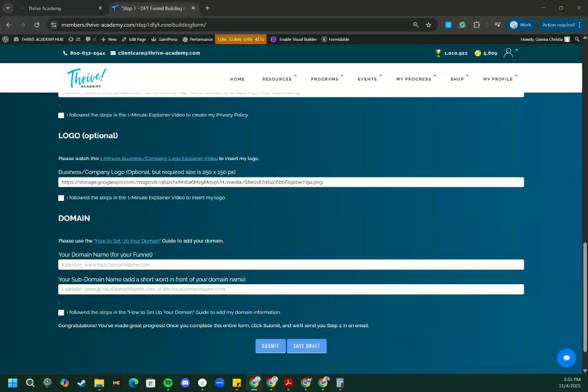Open GamiPress in the admin bar
Viewport: 588px width, 392px height.
pyautogui.click(x=164, y=39)
